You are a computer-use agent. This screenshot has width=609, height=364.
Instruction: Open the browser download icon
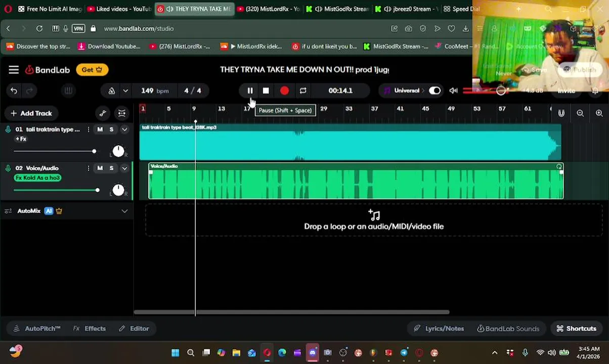pyautogui.click(x=465, y=28)
